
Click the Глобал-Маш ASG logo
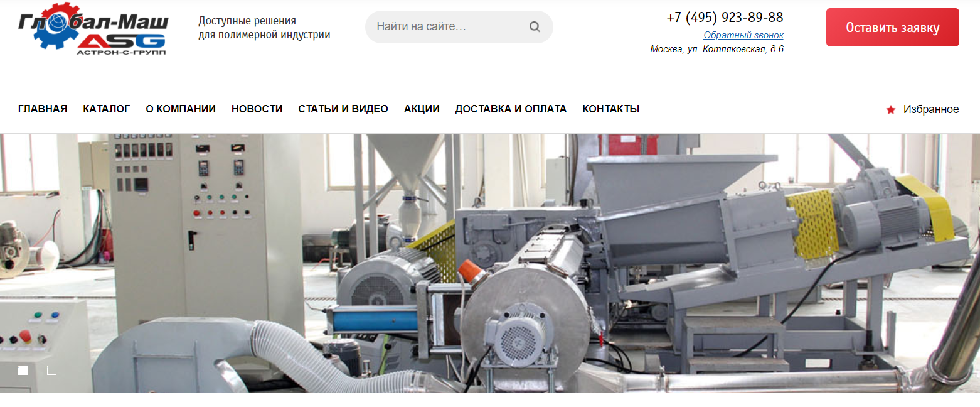(93, 29)
